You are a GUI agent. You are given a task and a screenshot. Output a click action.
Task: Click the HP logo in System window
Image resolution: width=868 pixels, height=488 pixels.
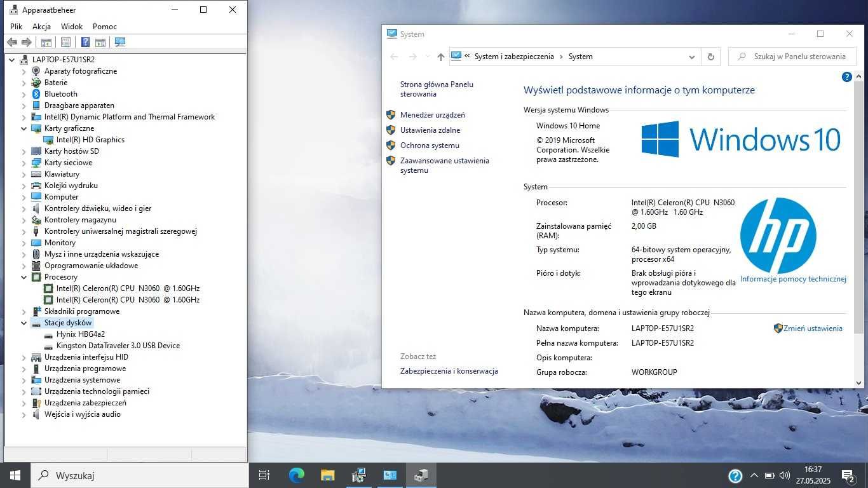[x=778, y=236]
